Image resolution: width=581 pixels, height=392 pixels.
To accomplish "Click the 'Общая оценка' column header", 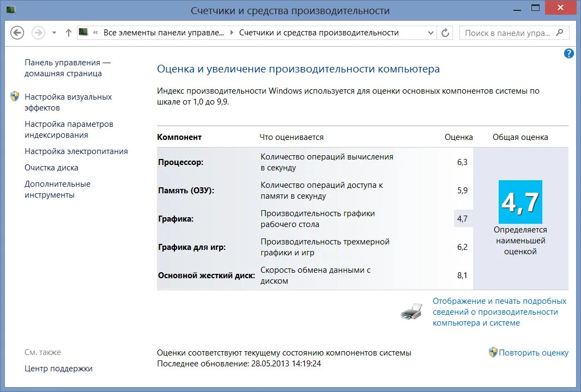I will coord(521,137).
